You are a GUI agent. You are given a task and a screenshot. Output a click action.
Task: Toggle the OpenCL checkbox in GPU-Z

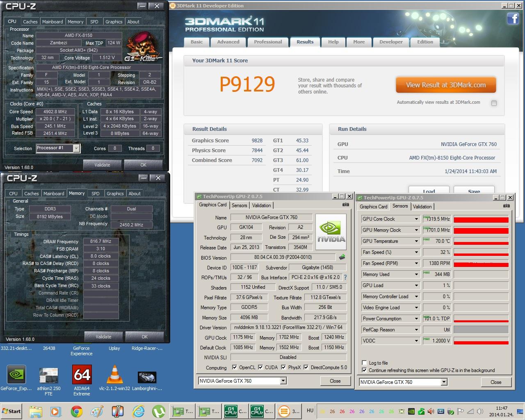click(234, 367)
